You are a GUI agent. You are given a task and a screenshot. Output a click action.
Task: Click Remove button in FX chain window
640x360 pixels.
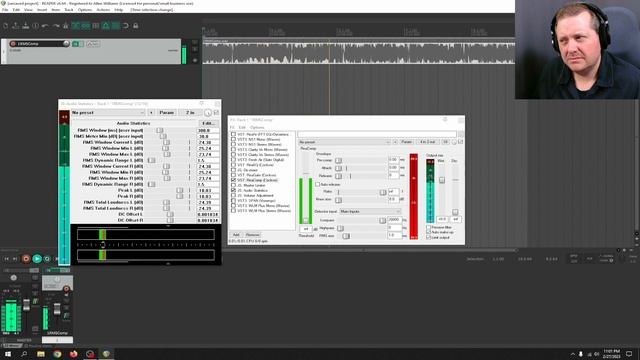(x=252, y=235)
